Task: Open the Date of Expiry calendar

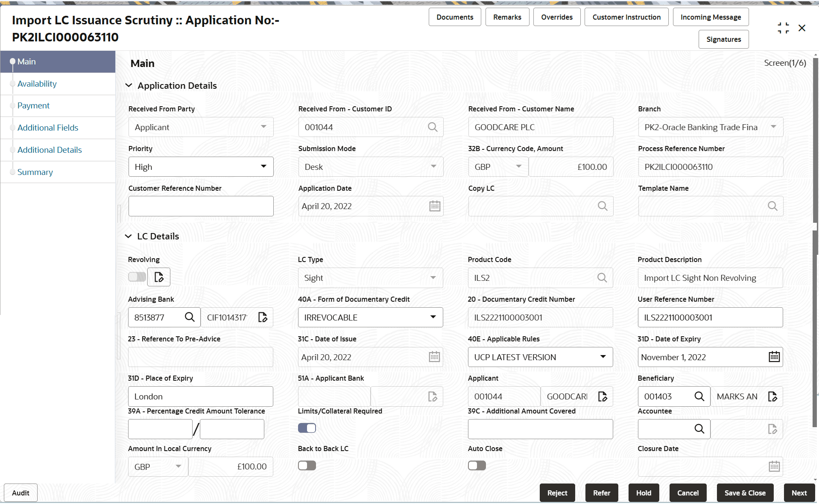Action: pyautogui.click(x=774, y=357)
